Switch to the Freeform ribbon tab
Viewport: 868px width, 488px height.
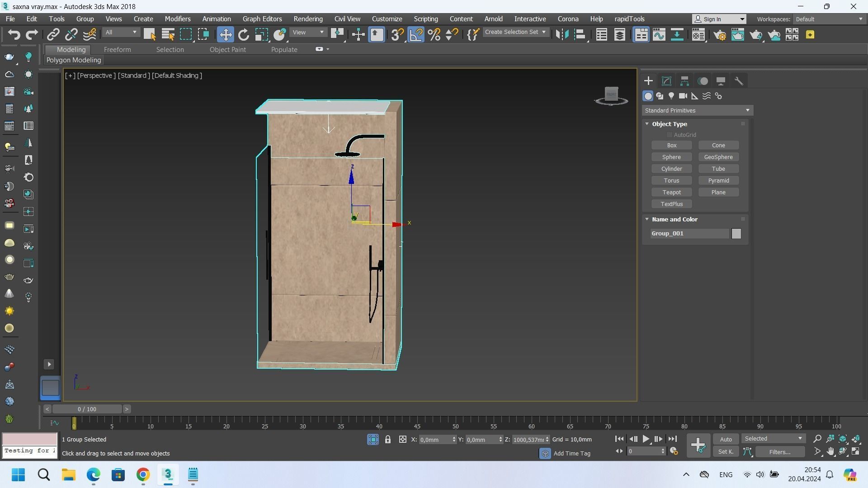pos(117,50)
